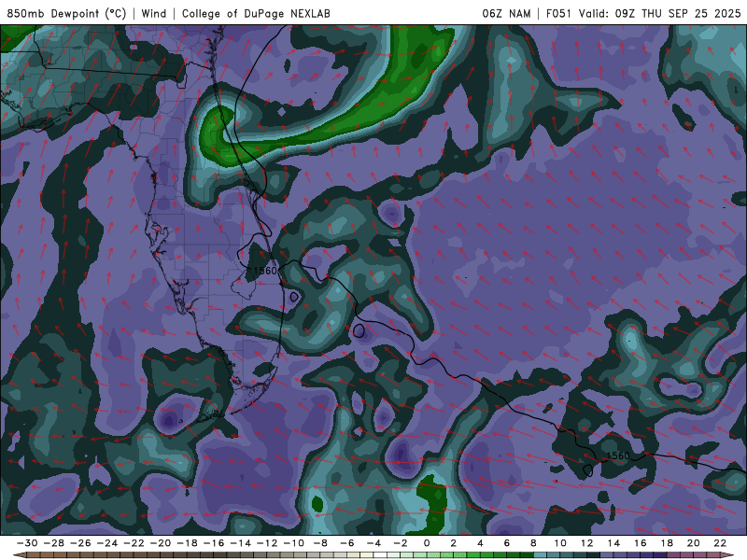747x560 pixels.
Task: Click the -10 value on the color scale
Action: (x=293, y=543)
